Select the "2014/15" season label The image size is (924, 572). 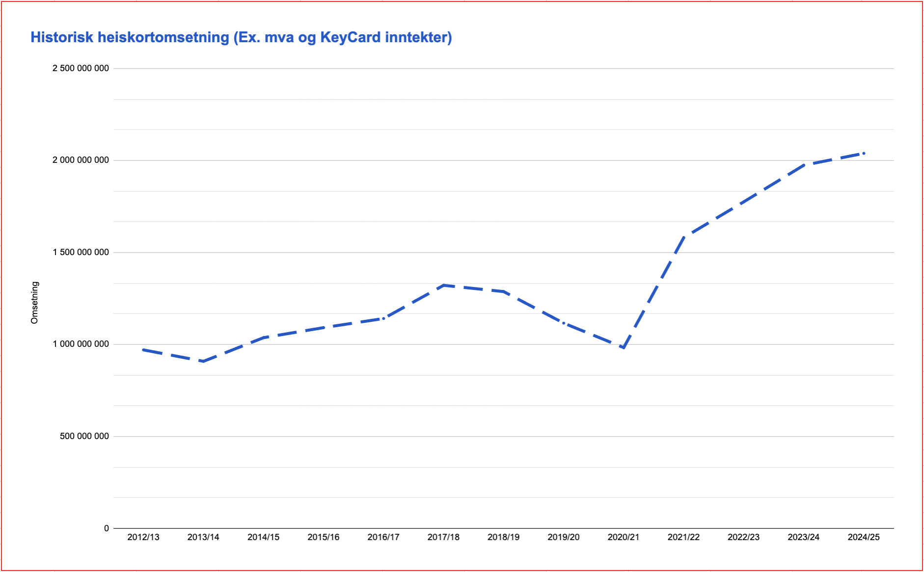point(263,537)
